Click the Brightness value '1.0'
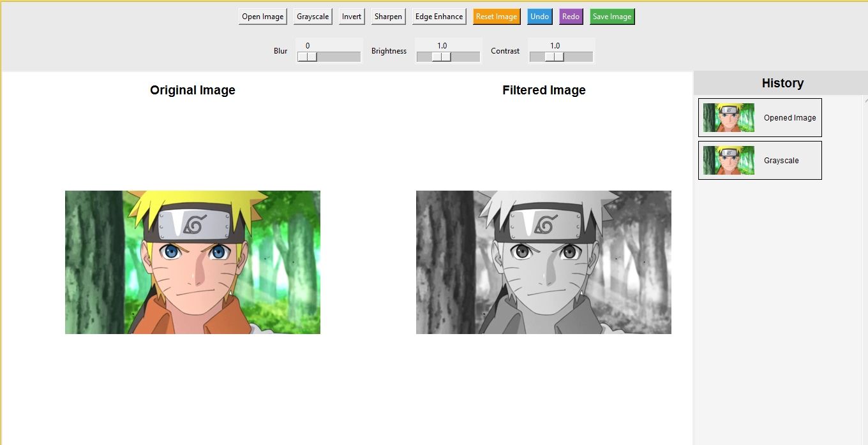 pyautogui.click(x=442, y=46)
